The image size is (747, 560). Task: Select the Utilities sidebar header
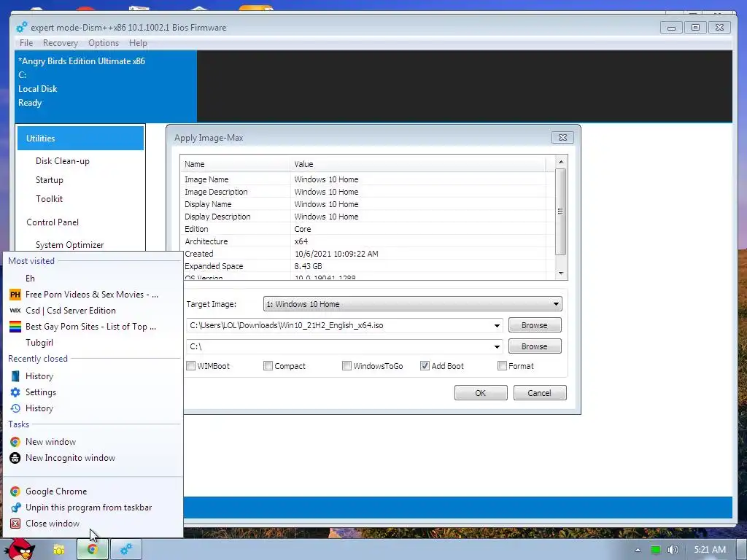[x=80, y=138]
